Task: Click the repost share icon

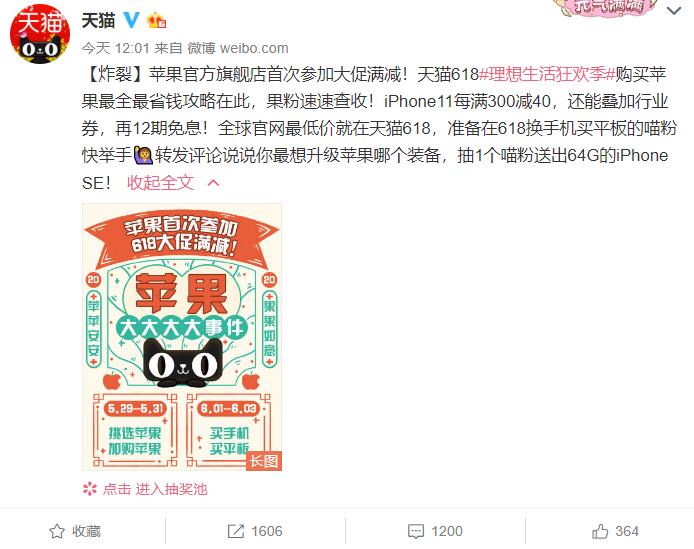Action: (x=235, y=531)
